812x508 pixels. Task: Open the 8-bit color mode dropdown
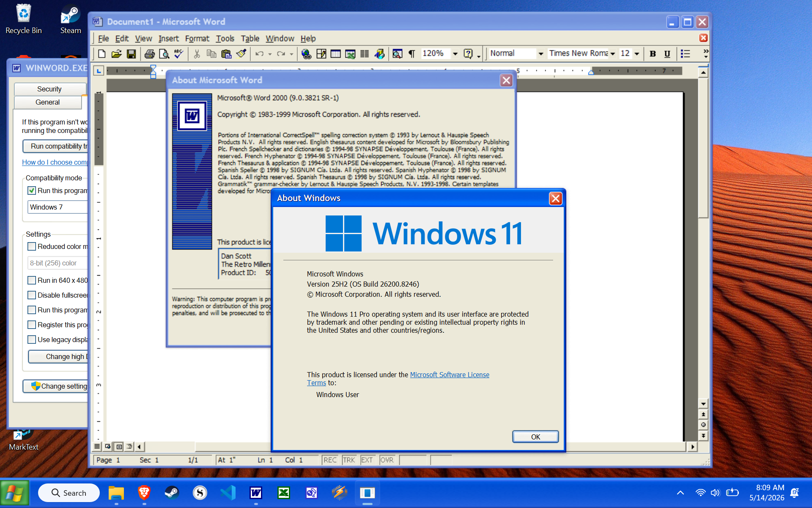[58, 263]
